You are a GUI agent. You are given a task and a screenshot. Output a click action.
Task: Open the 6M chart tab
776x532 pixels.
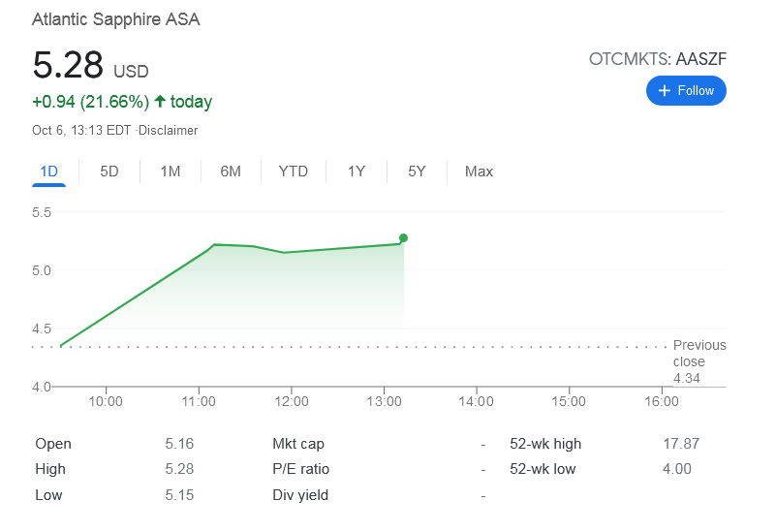(x=231, y=172)
